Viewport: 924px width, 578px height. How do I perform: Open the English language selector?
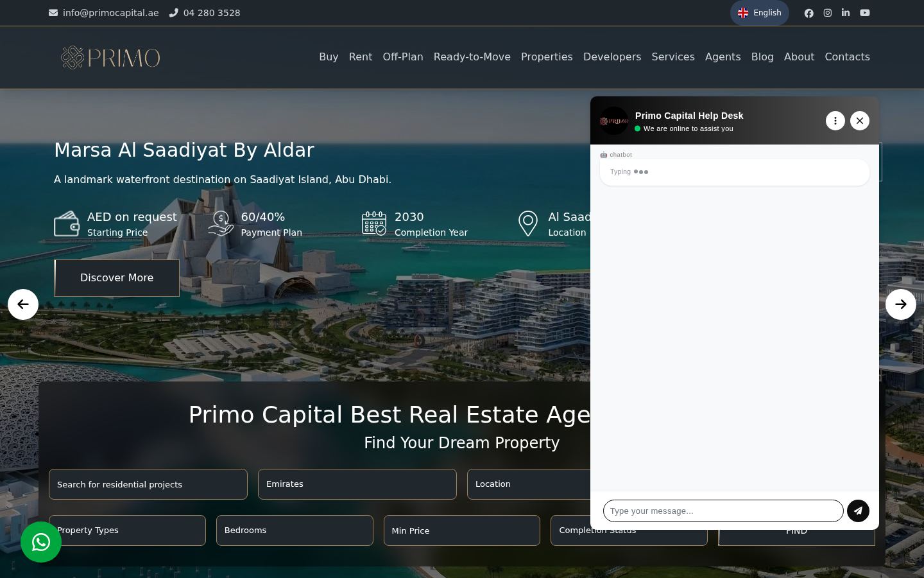[760, 13]
